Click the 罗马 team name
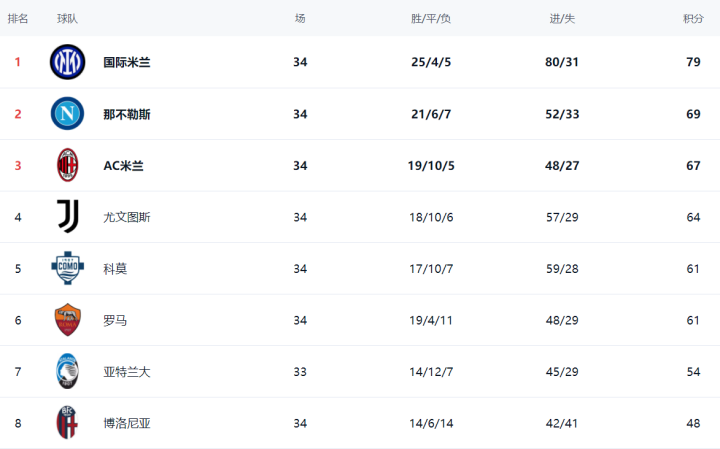The width and height of the screenshot is (720, 449). point(115,320)
